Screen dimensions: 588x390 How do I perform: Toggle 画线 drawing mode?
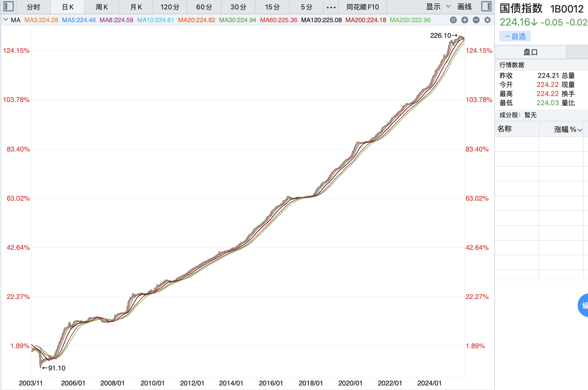[x=464, y=7]
